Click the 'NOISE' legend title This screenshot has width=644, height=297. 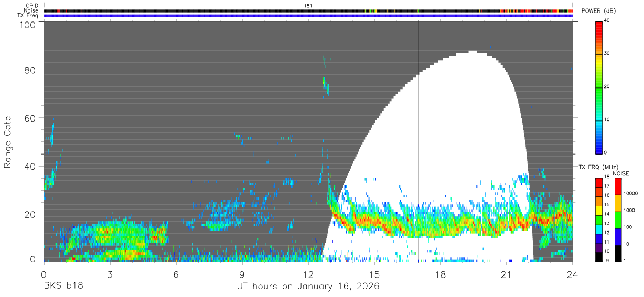(621, 173)
